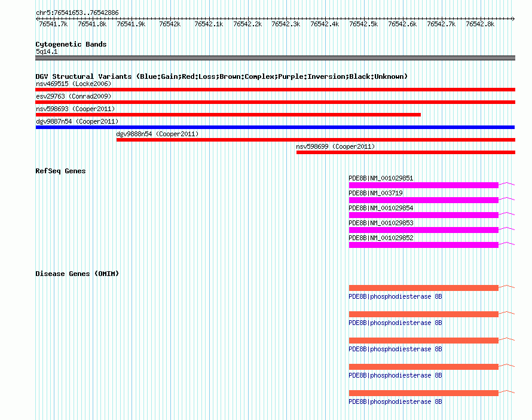Screen dimensions: 532x420
Task: Open the third PDE8B|phosphodiesterase 8B OMIM link
Action: point(395,349)
